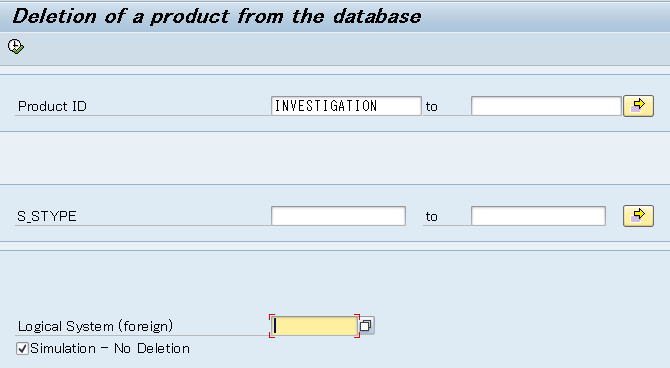Click the blank block between Product ID and S_STYPE
The height and width of the screenshot is (368, 670).
pyautogui.click(x=335, y=158)
